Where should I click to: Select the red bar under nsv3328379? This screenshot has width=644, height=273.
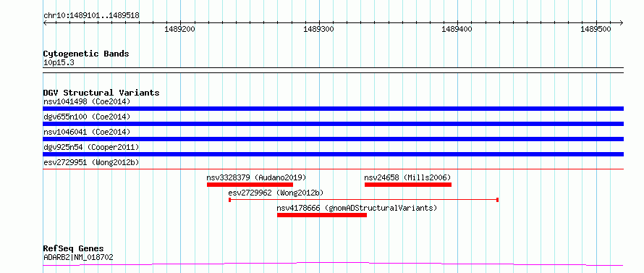click(250, 185)
